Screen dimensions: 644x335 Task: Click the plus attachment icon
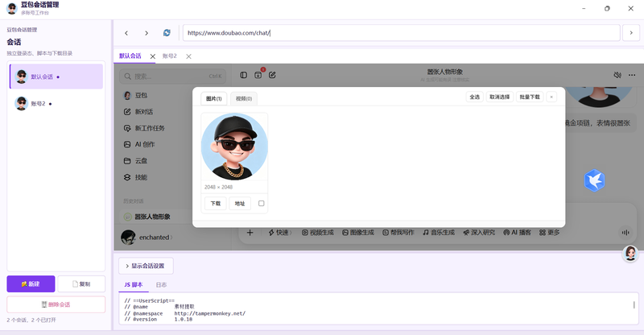coord(250,233)
